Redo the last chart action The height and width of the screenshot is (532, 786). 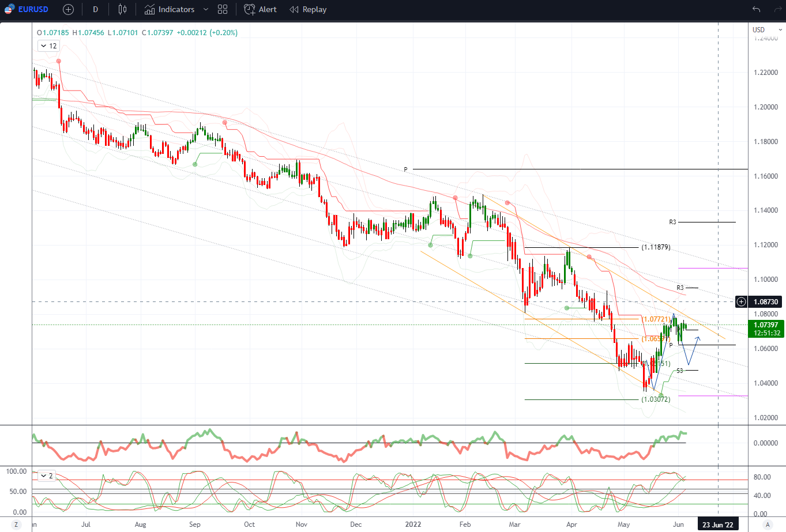[777, 9]
